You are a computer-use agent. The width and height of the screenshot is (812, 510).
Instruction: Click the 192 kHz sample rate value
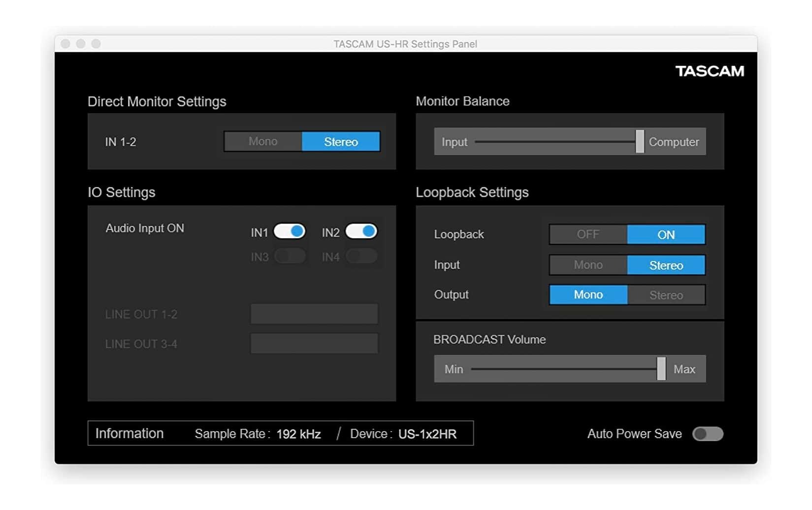pyautogui.click(x=298, y=434)
